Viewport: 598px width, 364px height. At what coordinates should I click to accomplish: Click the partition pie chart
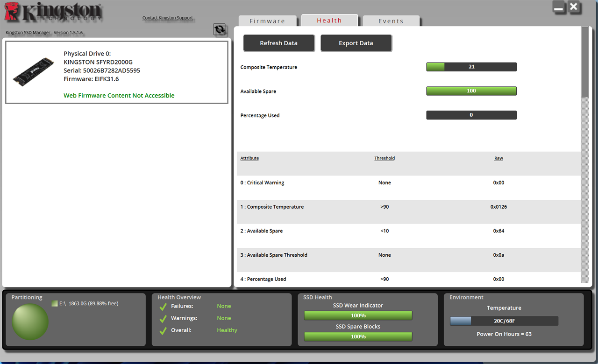[x=30, y=322]
